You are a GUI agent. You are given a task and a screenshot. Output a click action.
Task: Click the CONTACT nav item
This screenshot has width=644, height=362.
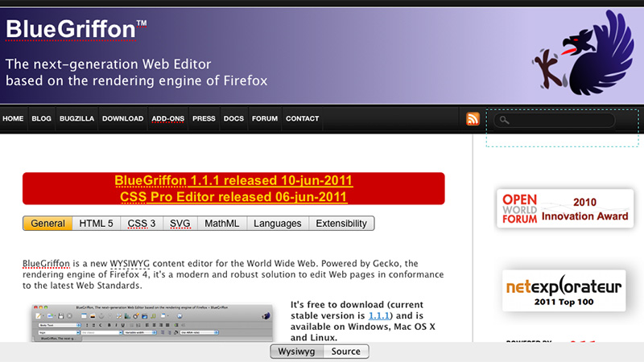(x=303, y=118)
